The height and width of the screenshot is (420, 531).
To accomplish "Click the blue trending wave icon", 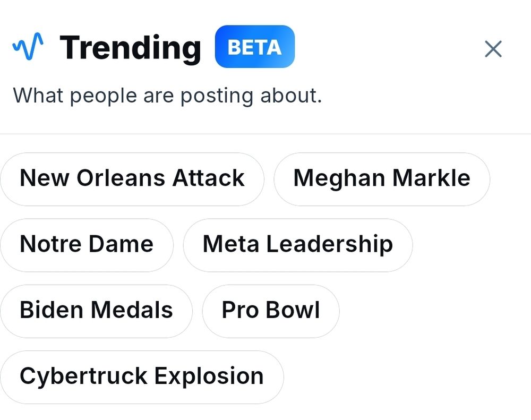I will [x=28, y=48].
